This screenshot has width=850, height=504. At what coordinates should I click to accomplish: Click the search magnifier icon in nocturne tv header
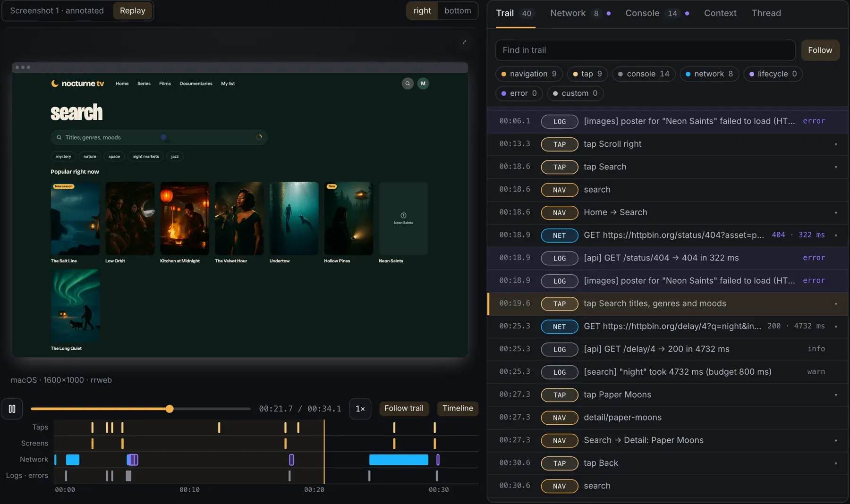408,84
